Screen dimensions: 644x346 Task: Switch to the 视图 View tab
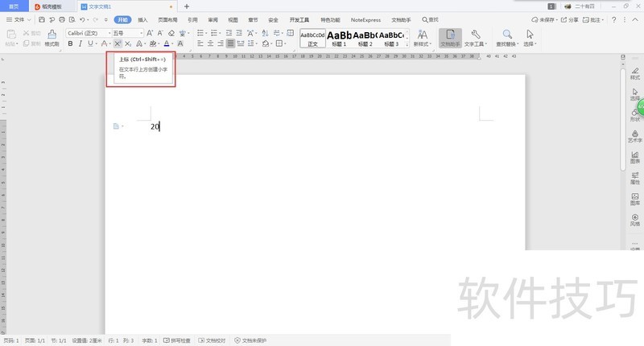click(233, 19)
